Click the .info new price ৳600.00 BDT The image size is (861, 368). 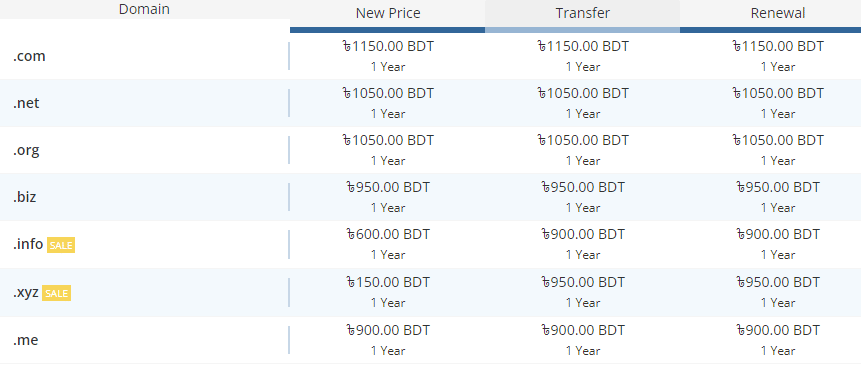(388, 235)
